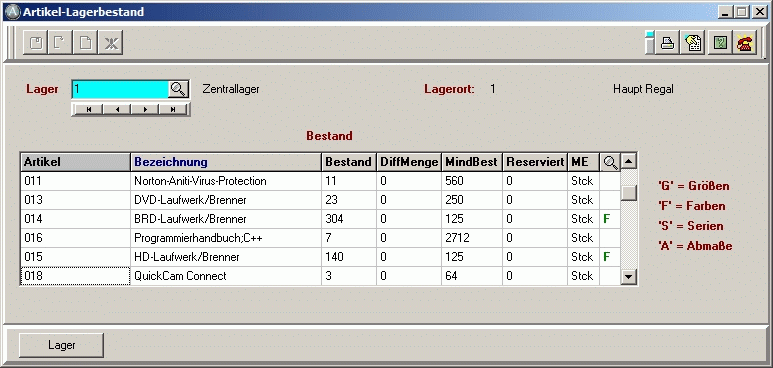Click the Bezeichnung column header
The width and height of the screenshot is (773, 368).
click(x=226, y=162)
